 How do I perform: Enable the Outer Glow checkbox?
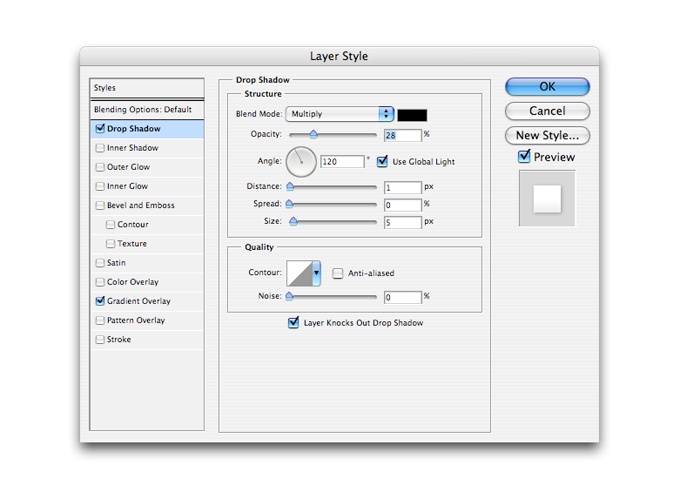100,167
